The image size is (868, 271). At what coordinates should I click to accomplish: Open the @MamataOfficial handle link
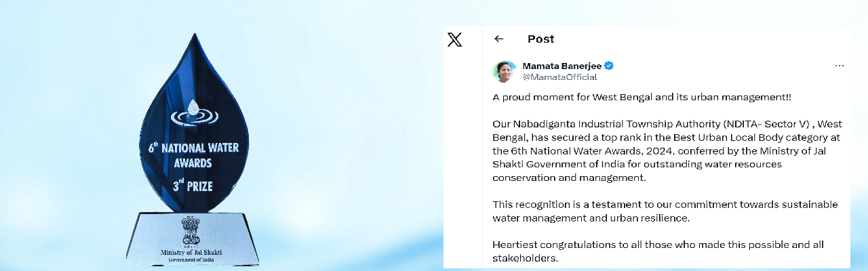click(x=559, y=77)
